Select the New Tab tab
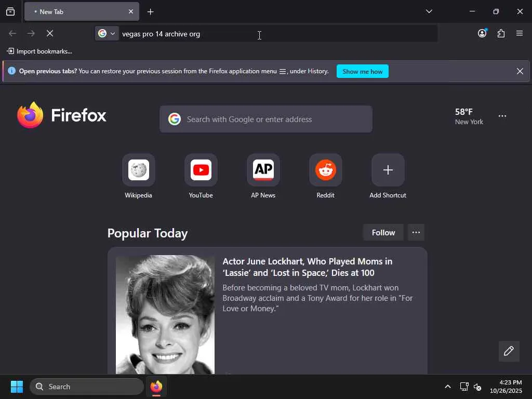 (82, 11)
